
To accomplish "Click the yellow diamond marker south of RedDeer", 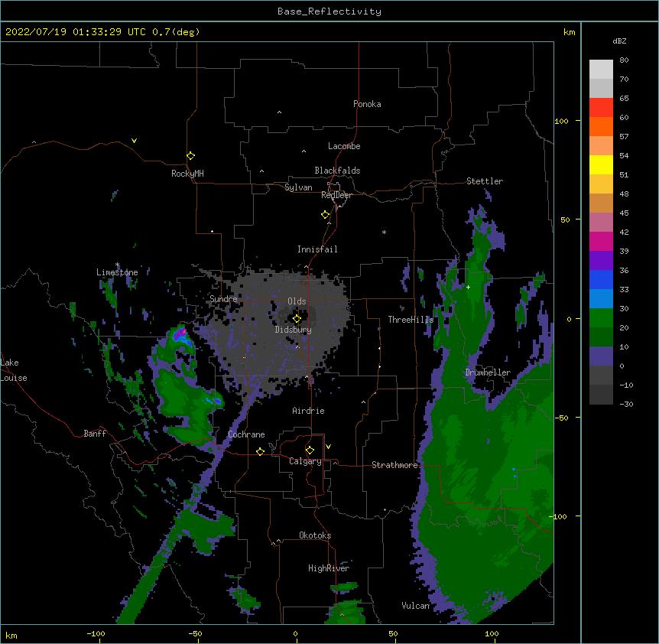I will click(x=326, y=215).
